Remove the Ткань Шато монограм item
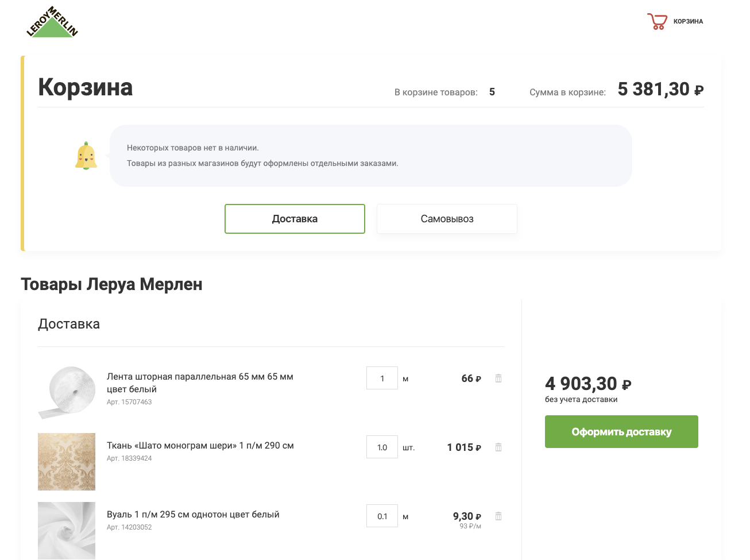 point(498,447)
